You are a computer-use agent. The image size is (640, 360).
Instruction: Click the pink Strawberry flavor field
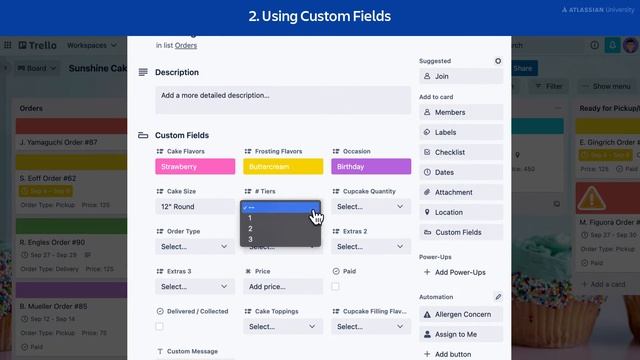(195, 167)
